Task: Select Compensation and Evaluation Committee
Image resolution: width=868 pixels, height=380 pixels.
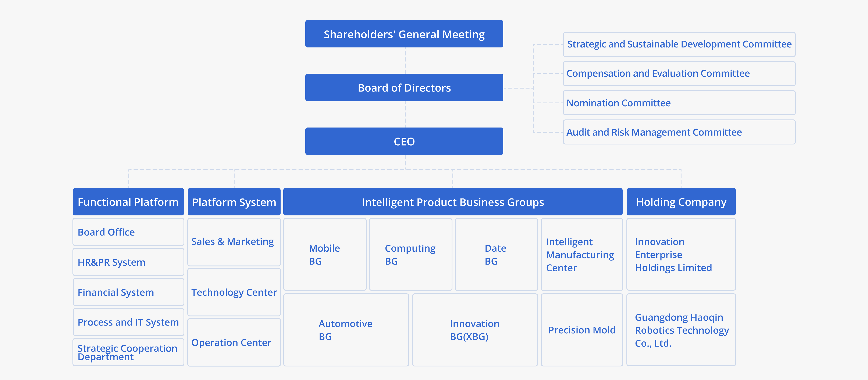Action: tap(679, 74)
